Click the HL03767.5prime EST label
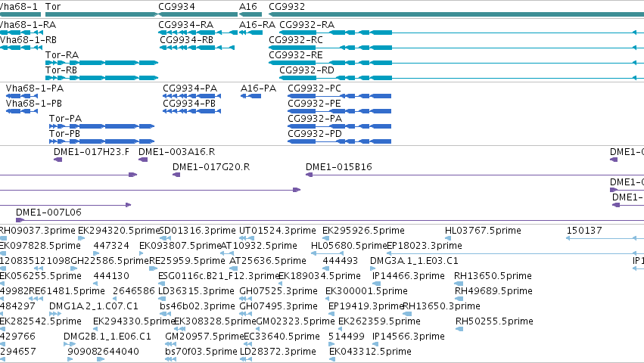Image resolution: width=644 pixels, height=363 pixels. (x=483, y=231)
